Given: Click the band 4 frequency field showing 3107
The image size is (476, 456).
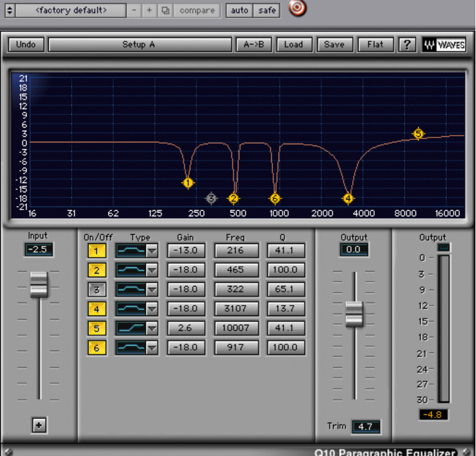Looking at the screenshot, I should click(237, 309).
